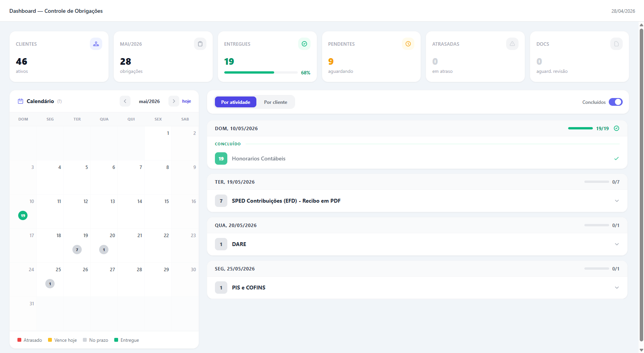Click the 0/1 counter for 20/05/2026

click(x=616, y=225)
